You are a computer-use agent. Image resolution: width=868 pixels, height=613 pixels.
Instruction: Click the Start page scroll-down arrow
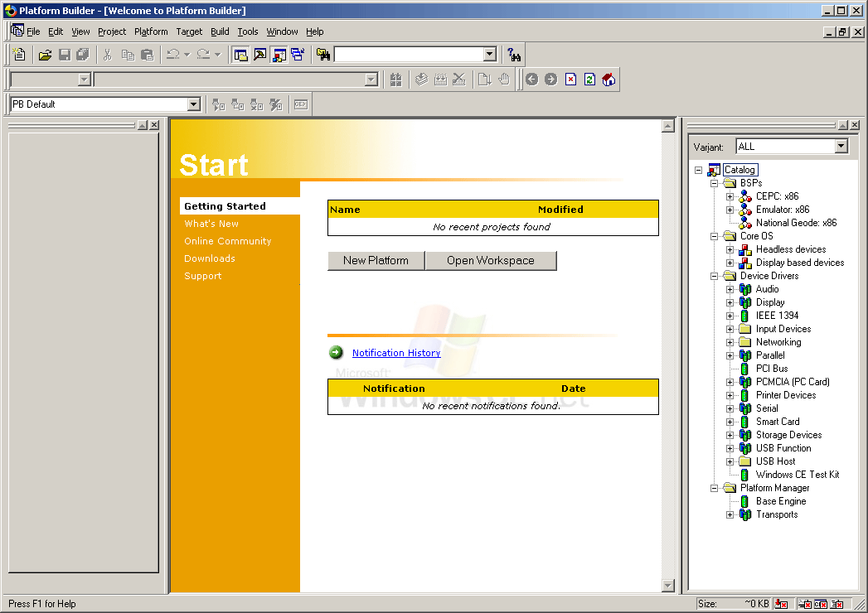668,586
